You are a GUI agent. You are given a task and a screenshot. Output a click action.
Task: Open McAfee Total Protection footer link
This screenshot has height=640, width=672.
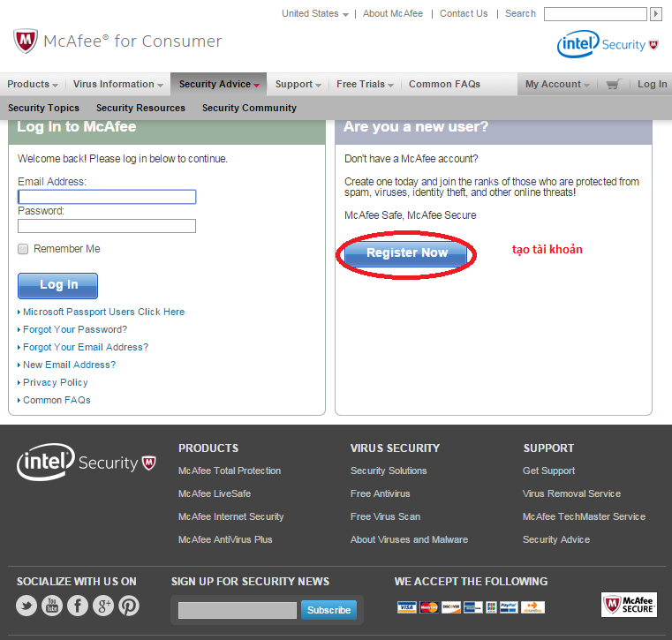(230, 471)
